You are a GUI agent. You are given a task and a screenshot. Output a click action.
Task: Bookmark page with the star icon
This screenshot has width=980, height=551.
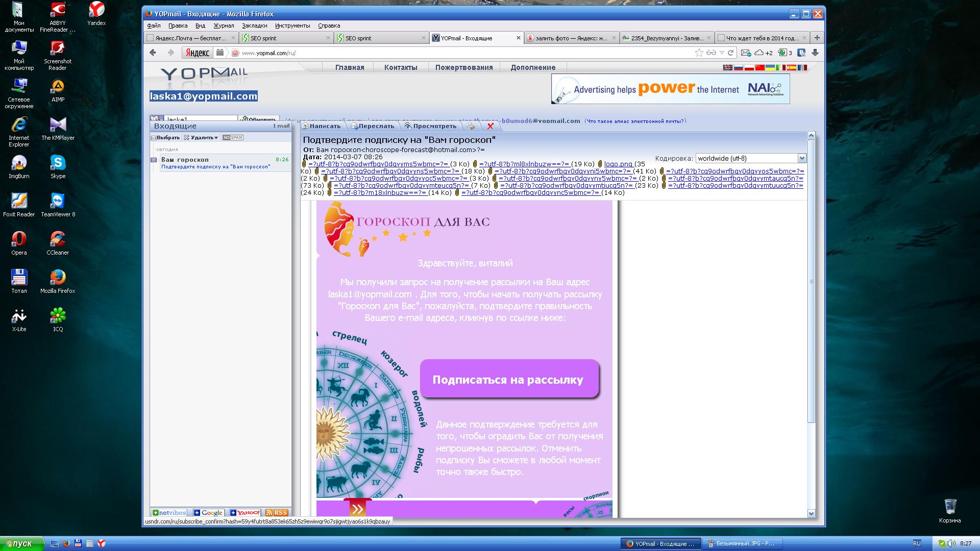[699, 53]
